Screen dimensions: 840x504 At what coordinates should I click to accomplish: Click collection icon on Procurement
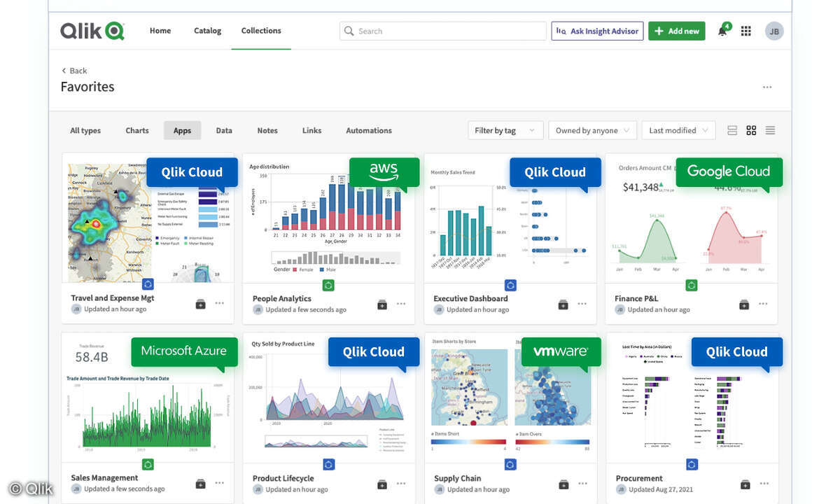click(744, 484)
